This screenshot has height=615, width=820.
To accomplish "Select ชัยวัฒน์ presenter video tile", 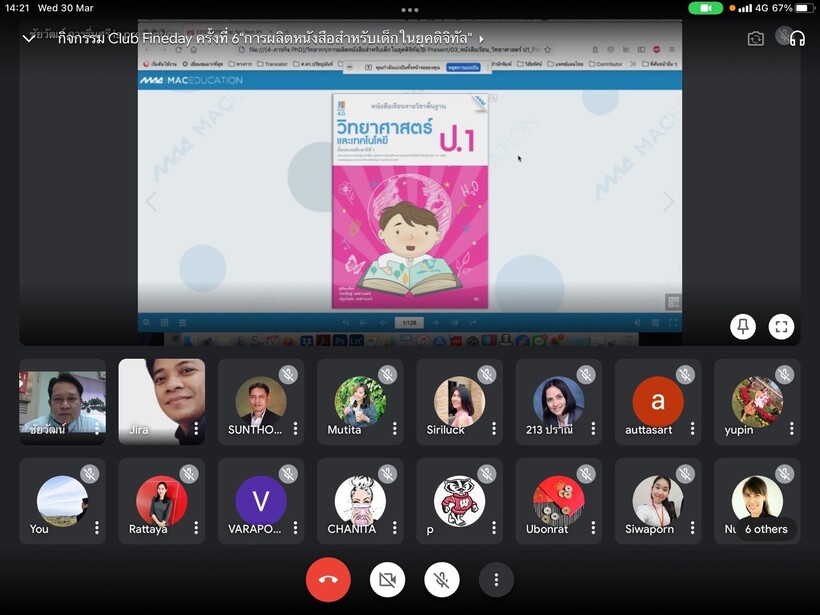I will [x=62, y=402].
